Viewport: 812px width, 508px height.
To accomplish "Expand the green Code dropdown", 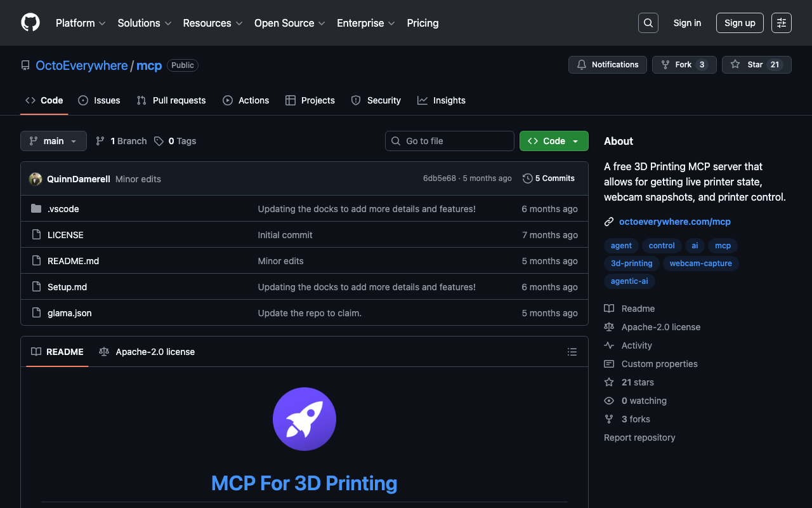I will click(x=553, y=141).
